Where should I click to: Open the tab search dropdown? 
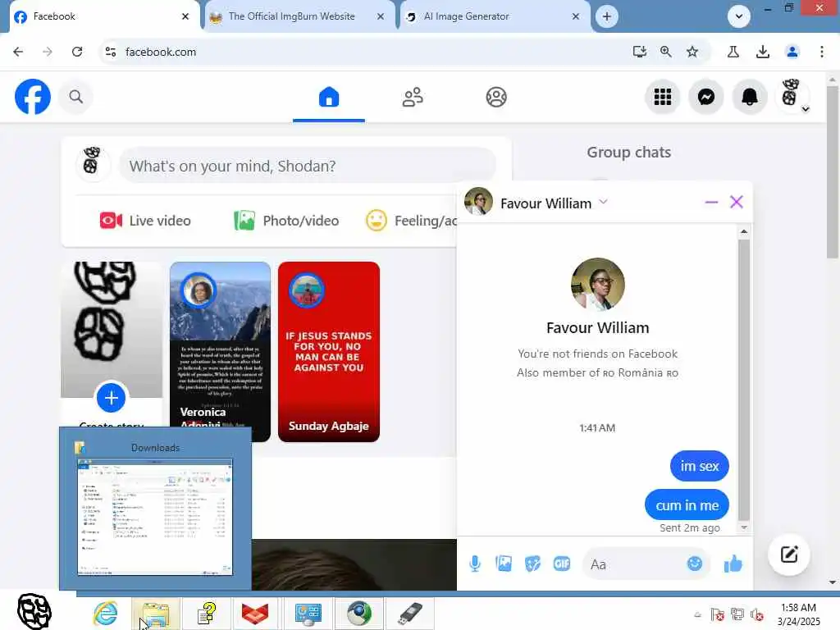(x=739, y=16)
